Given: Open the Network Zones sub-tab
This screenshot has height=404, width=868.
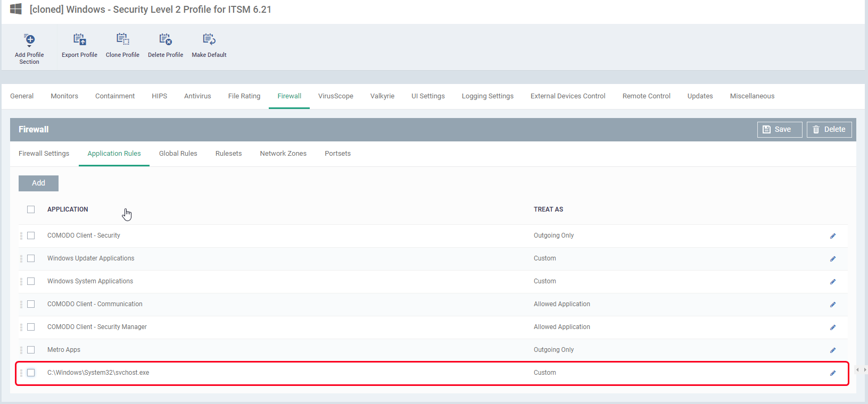Looking at the screenshot, I should [283, 154].
